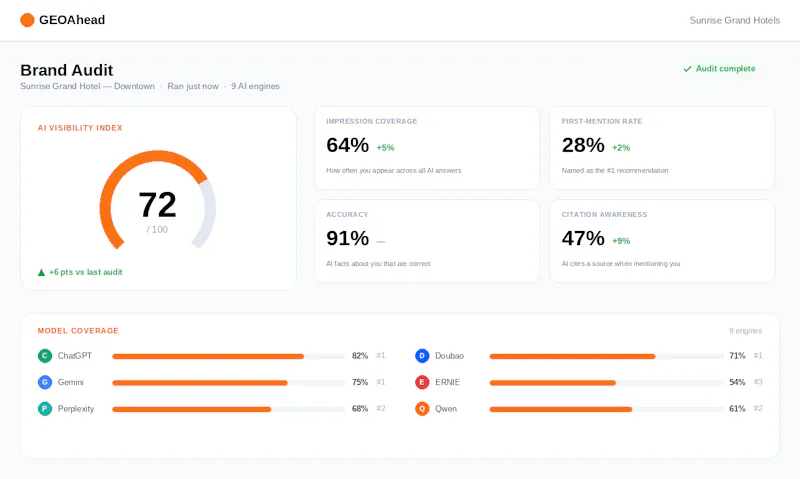Click the AI Visibility Index gauge
The height and width of the screenshot is (479, 800).
158,200
